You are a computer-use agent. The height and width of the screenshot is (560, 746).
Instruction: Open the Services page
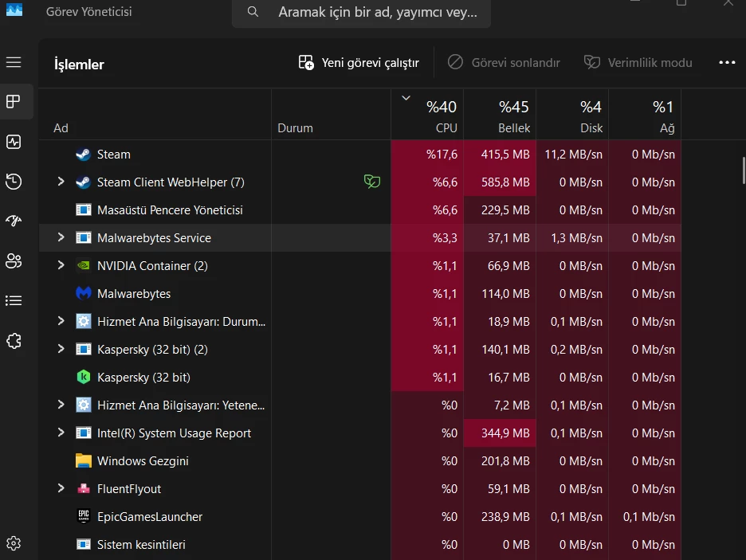13,340
